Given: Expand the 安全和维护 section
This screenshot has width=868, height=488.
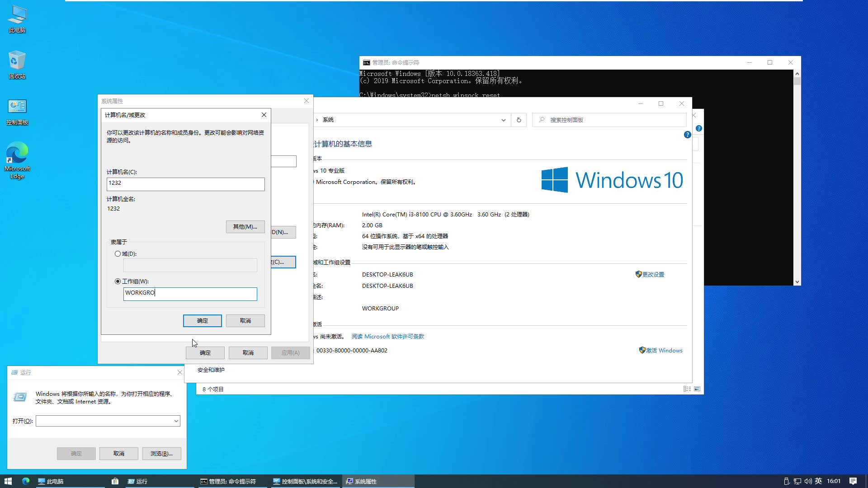Looking at the screenshot, I should click(x=210, y=370).
